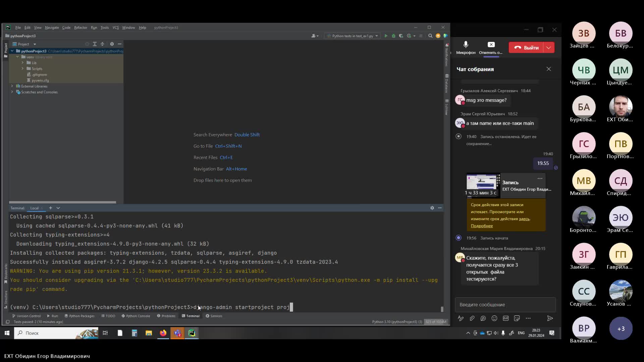
Task: Open Project tool window settings gear
Action: click(112, 44)
